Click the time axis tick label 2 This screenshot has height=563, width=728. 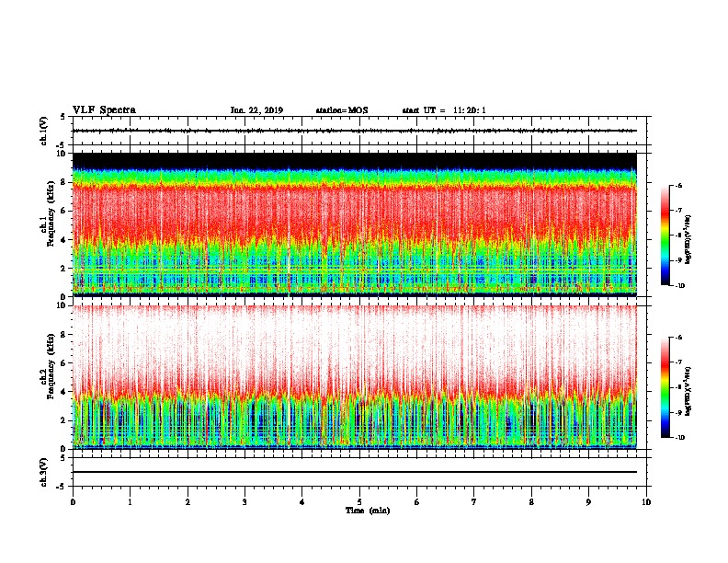[x=188, y=501]
